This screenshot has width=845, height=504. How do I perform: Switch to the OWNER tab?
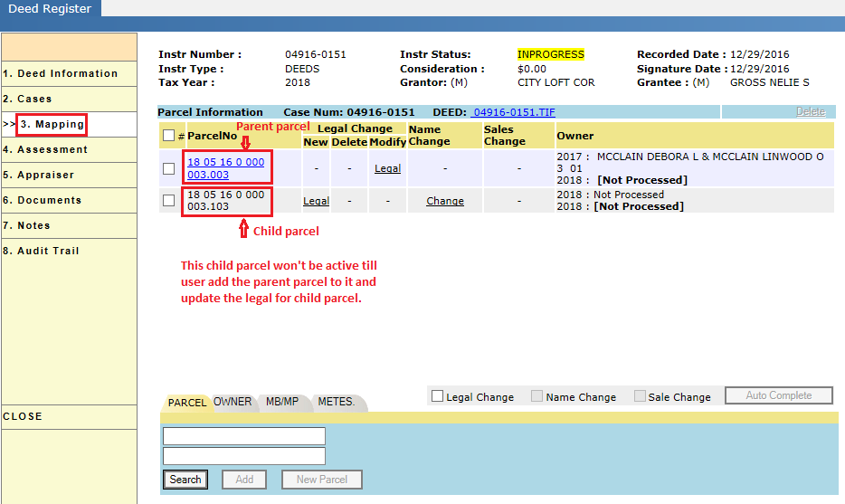[x=233, y=402]
